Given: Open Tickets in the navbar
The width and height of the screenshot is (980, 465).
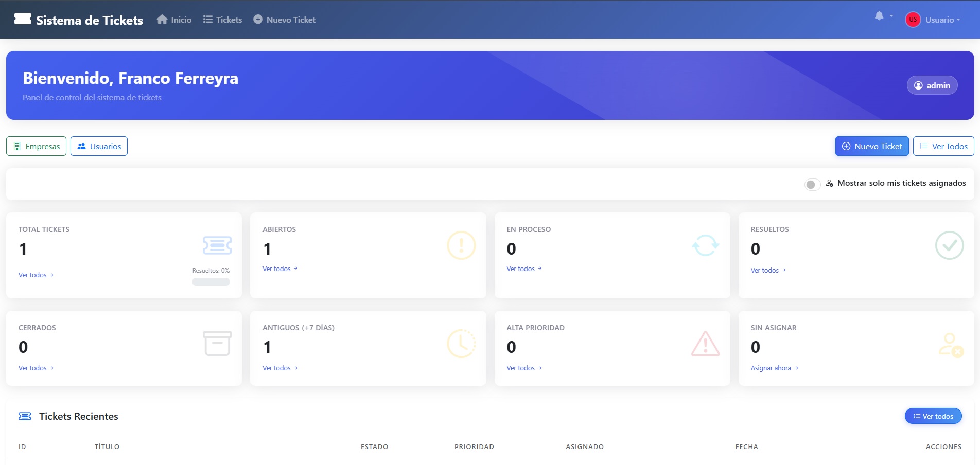Looking at the screenshot, I should click(222, 20).
